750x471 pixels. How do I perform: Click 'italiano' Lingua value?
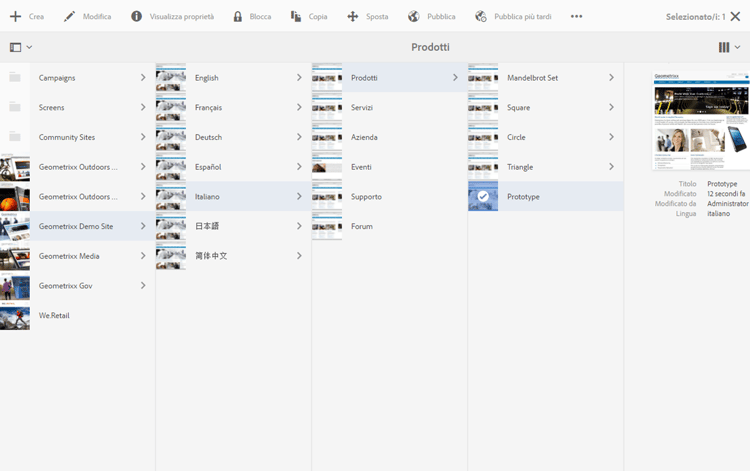718,213
